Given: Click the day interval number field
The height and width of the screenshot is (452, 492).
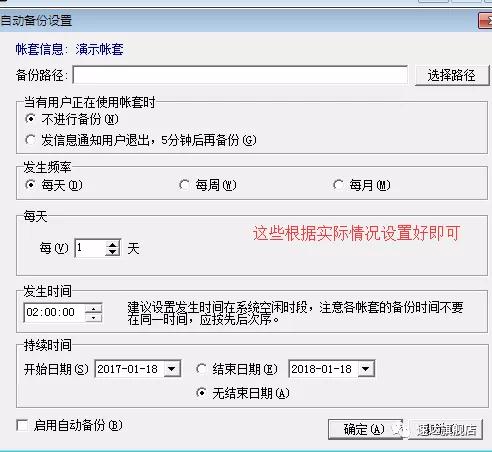Looking at the screenshot, I should tap(90, 248).
